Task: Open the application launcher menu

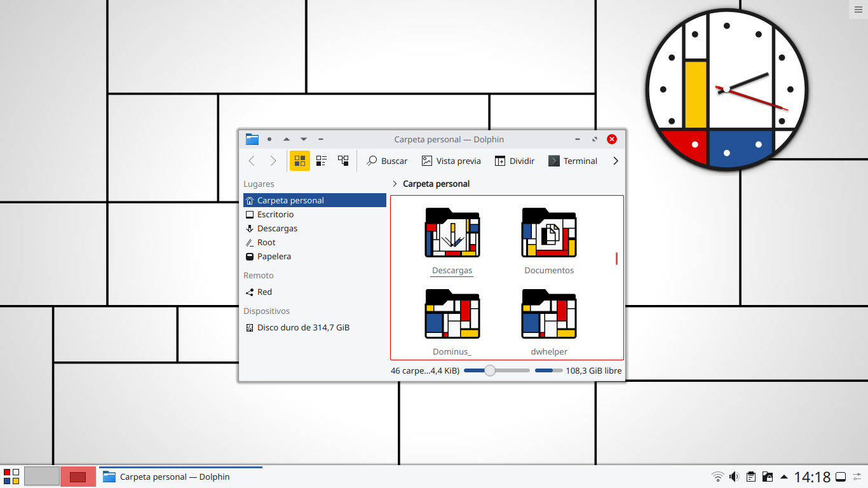Action: [x=11, y=477]
